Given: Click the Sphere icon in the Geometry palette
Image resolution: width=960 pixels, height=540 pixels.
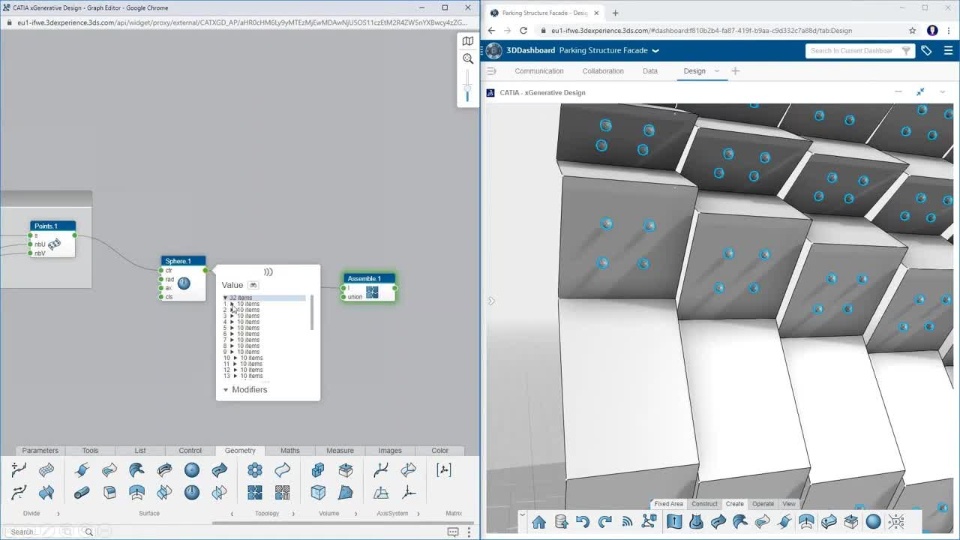Looking at the screenshot, I should click(192, 470).
